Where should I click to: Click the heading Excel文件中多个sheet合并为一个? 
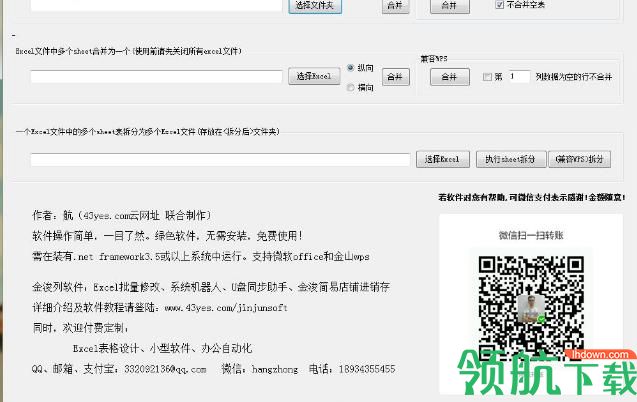(x=128, y=51)
